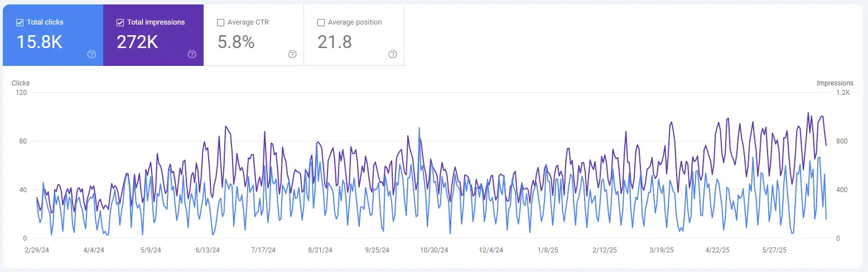Open help icon on Total impressions card
The width and height of the screenshot is (868, 272).
(192, 54)
